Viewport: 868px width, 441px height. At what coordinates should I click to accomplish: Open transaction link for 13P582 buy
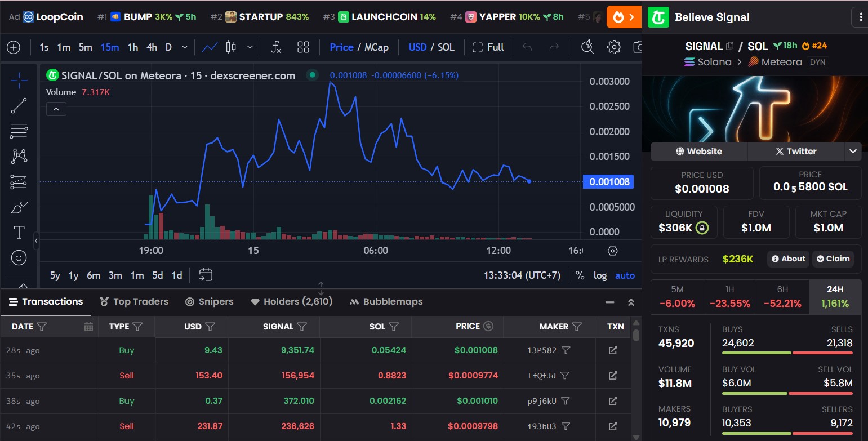click(613, 350)
